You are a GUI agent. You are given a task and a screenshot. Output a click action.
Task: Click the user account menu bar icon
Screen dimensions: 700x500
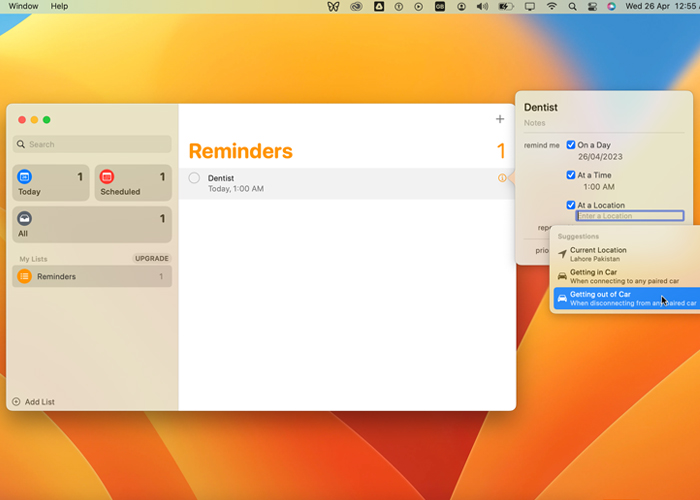click(461, 7)
